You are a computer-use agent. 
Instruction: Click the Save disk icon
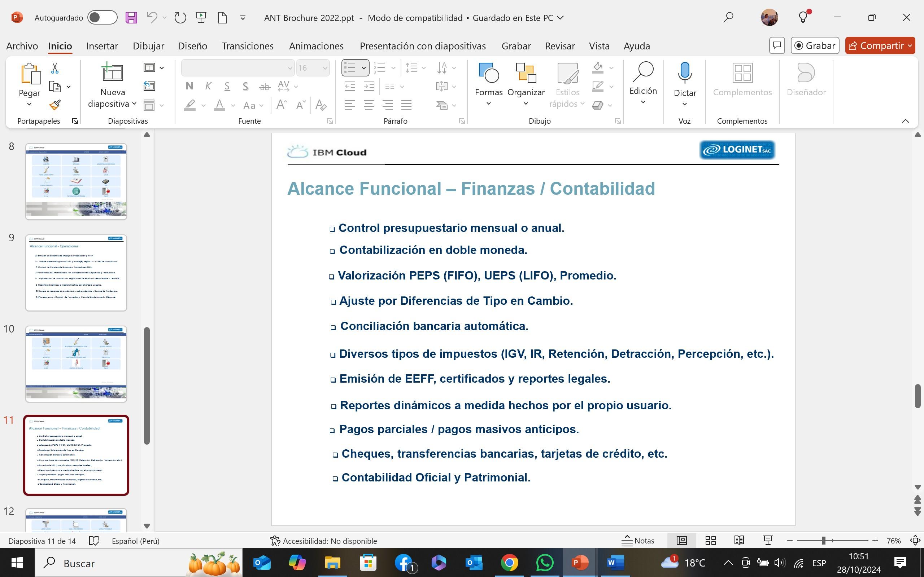click(131, 18)
